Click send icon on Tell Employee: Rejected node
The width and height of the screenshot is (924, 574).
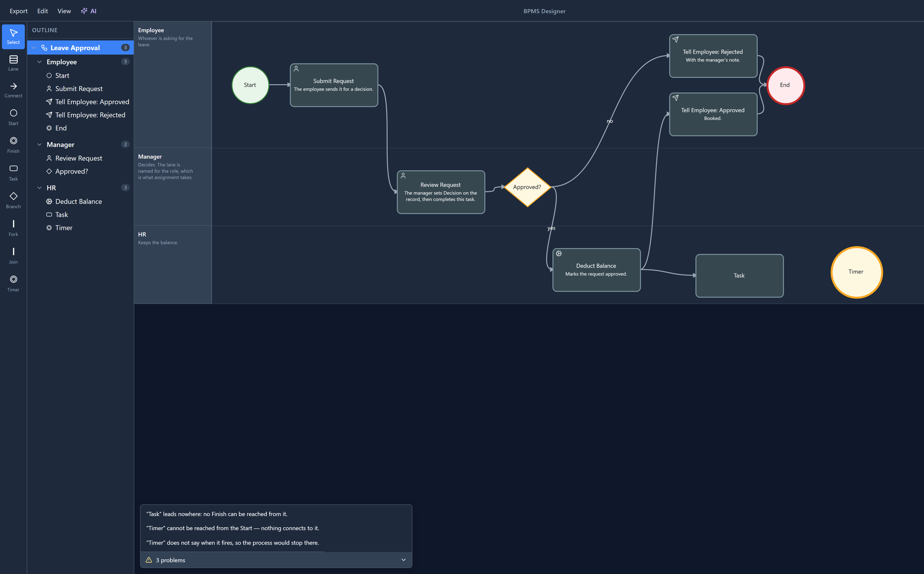coord(676,39)
